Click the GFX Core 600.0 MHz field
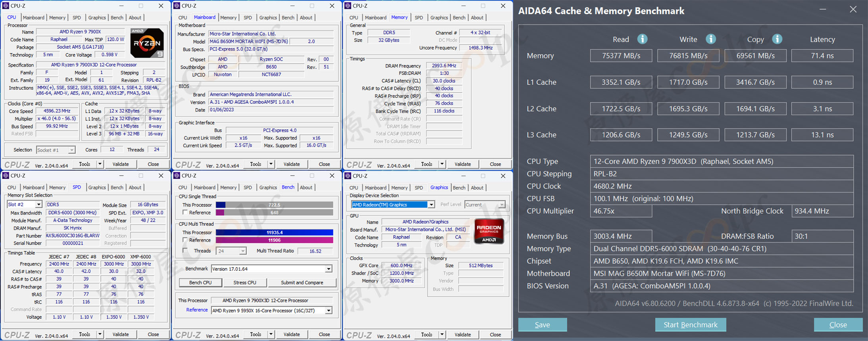This screenshot has width=868, height=341. pos(401,266)
